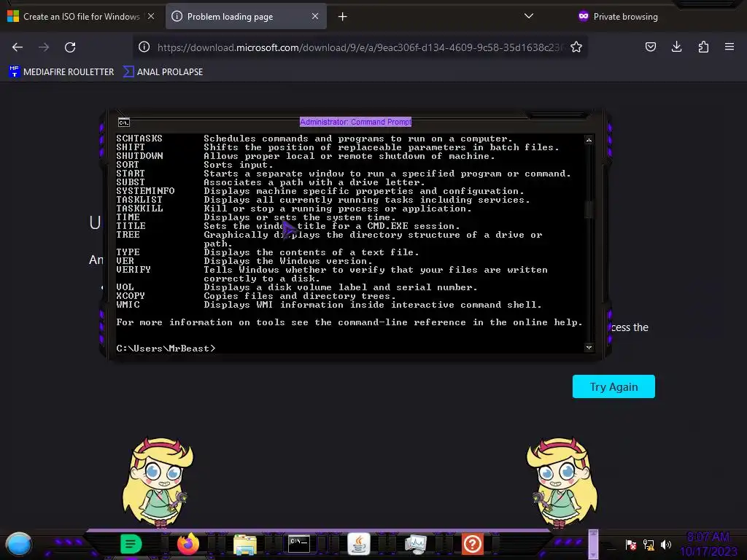This screenshot has width=747, height=560.
Task: Reload the page with the refresh icon
Action: click(70, 47)
